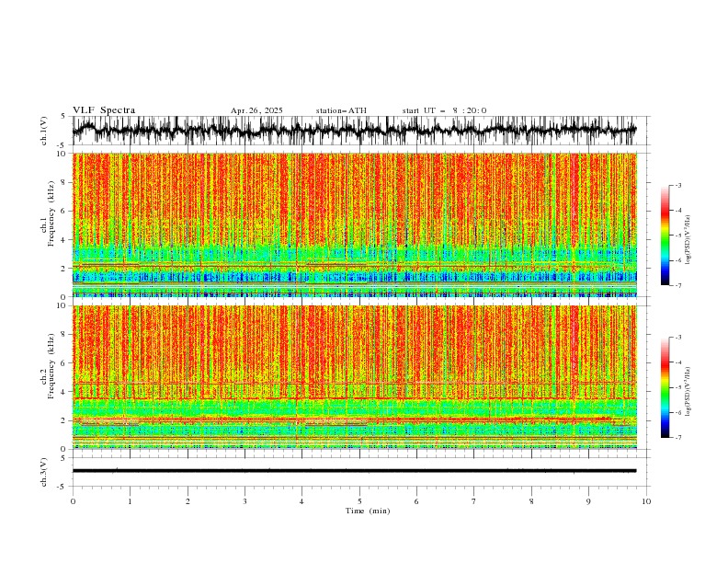Click the "VLF Spectra" plot title
This screenshot has height=563, width=728.
(x=104, y=110)
